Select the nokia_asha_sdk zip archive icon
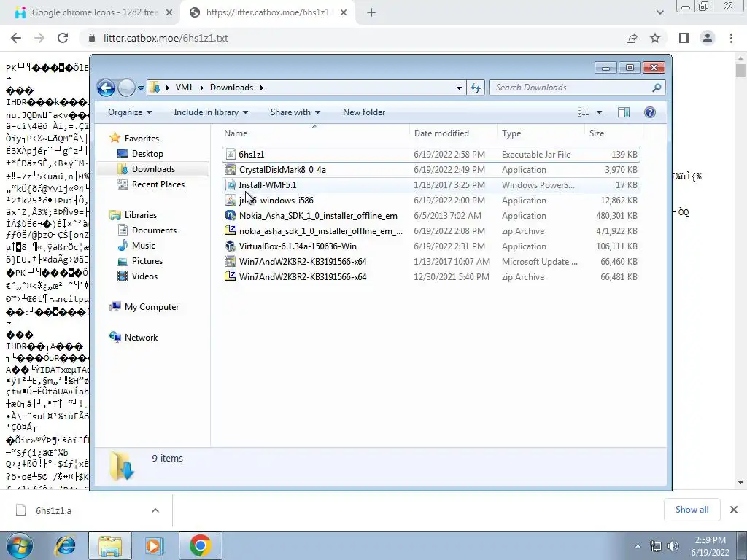Screen dimensions: 747x560 click(x=231, y=230)
